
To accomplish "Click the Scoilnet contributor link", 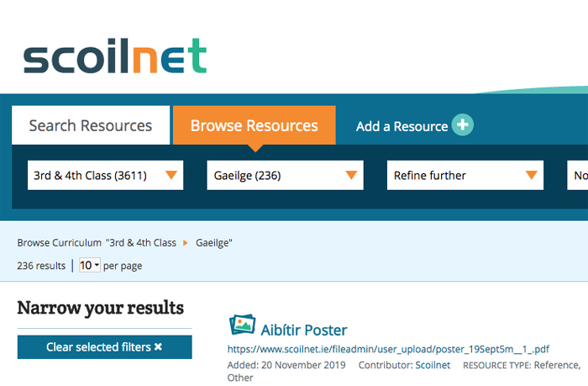I will click(433, 365).
